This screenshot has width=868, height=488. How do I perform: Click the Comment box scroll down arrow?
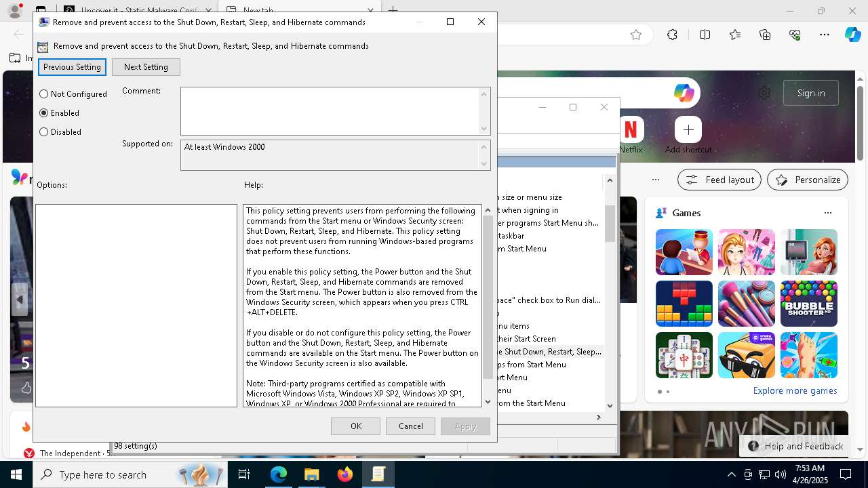(484, 129)
